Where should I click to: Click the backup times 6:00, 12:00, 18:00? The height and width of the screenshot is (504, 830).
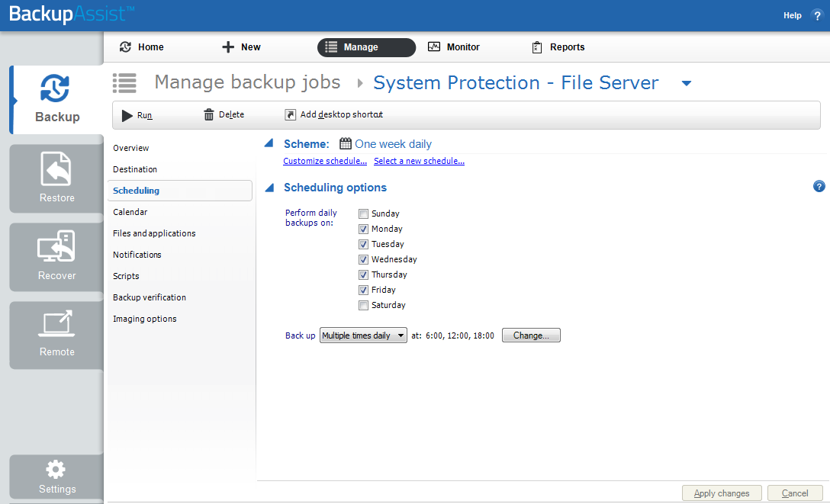(459, 335)
